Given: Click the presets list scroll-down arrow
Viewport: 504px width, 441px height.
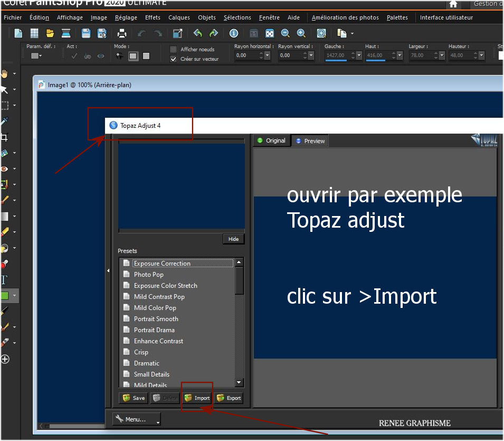Looking at the screenshot, I should (x=239, y=382).
